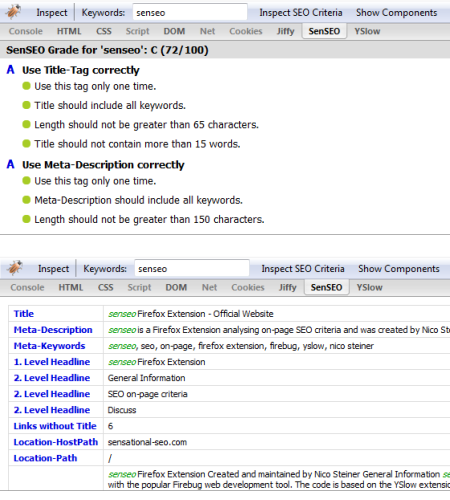Focus the Keywords field in lower toolbar
The width and height of the screenshot is (450, 500).
pos(192,269)
